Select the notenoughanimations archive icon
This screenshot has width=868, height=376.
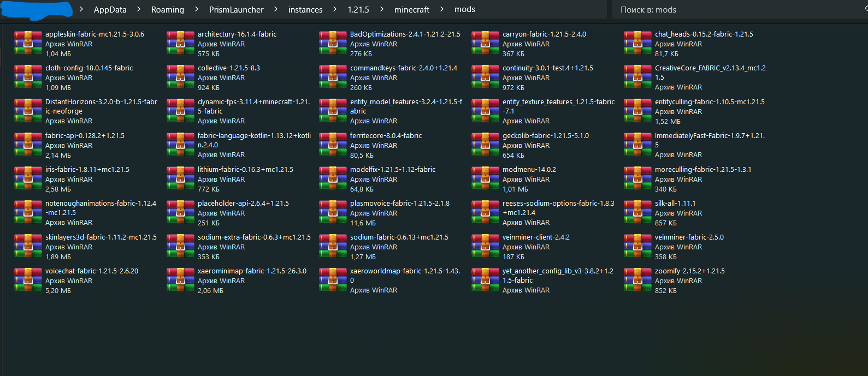pyautogui.click(x=28, y=212)
